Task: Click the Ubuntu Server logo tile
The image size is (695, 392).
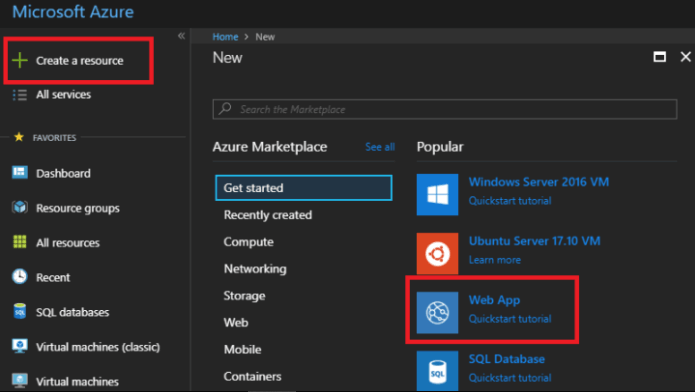Action: point(437,254)
